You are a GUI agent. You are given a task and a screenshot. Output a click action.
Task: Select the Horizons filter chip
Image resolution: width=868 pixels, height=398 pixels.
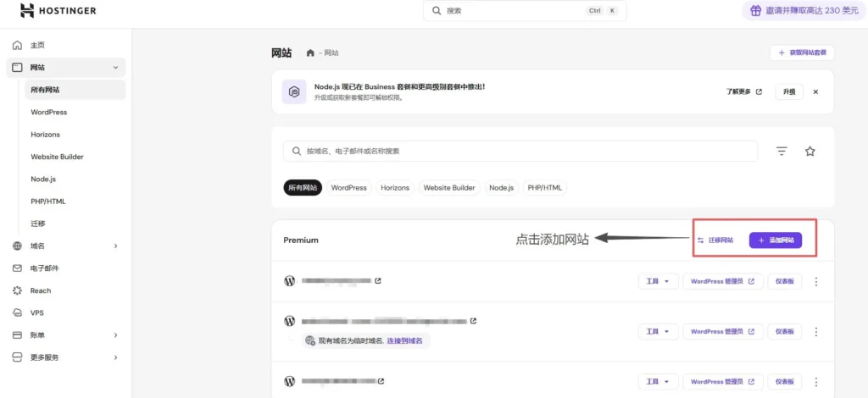pos(395,188)
